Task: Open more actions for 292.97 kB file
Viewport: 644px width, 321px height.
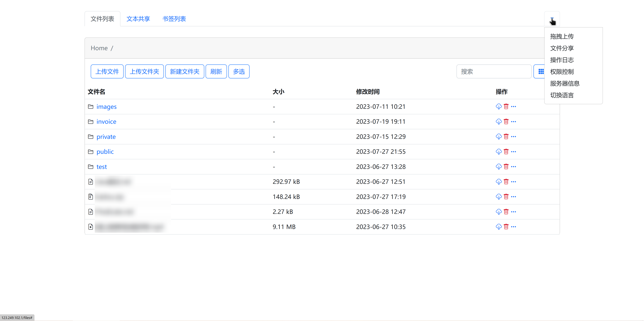Action: (514, 182)
